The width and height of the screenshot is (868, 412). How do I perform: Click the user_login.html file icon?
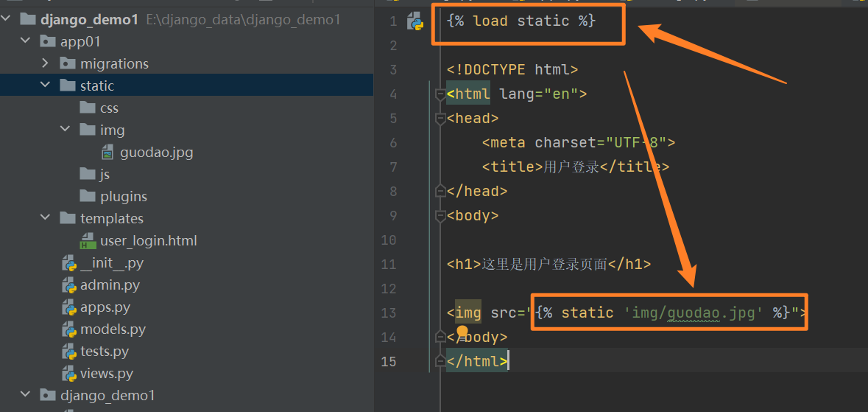88,241
